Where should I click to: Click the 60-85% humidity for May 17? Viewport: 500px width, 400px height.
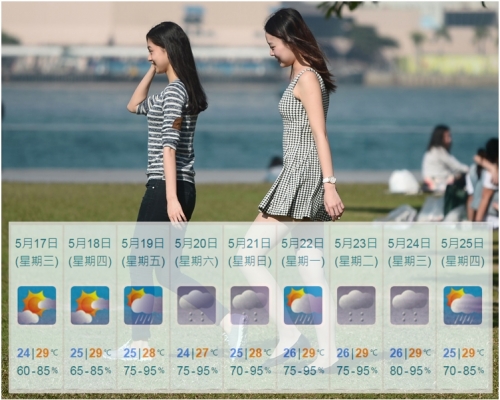pos(37,370)
